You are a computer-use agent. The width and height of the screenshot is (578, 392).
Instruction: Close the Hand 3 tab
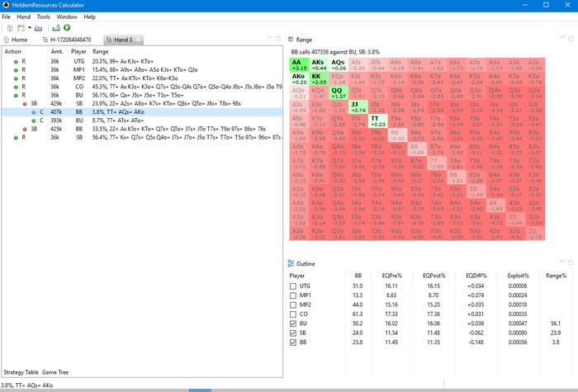tap(138, 40)
